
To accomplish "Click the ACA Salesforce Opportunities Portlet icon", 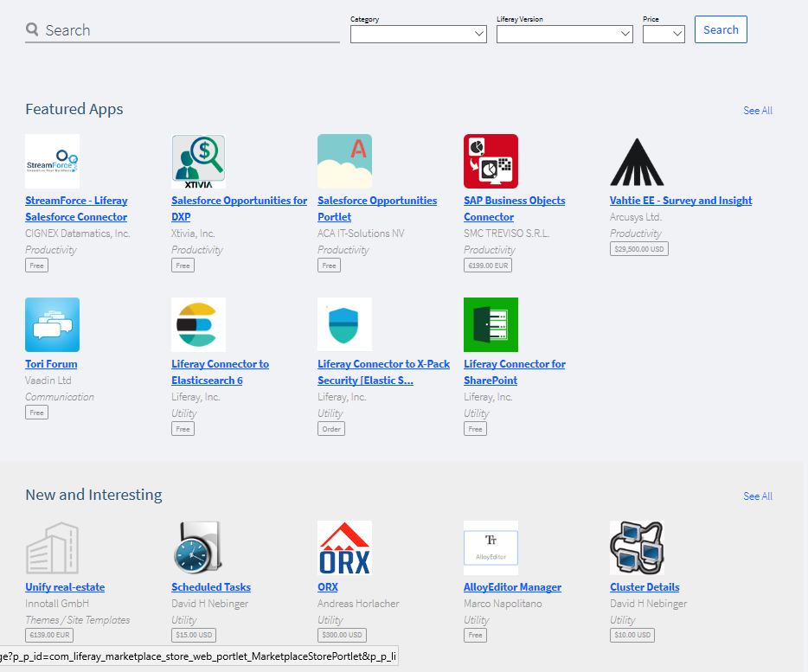I will (x=344, y=162).
